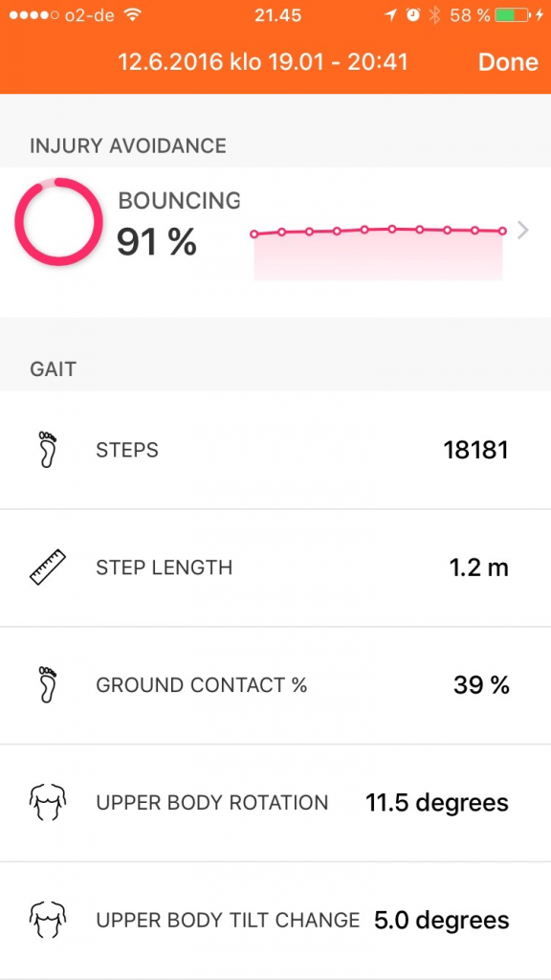551x980 pixels.
Task: Tap the workout date and time title
Action: [263, 62]
